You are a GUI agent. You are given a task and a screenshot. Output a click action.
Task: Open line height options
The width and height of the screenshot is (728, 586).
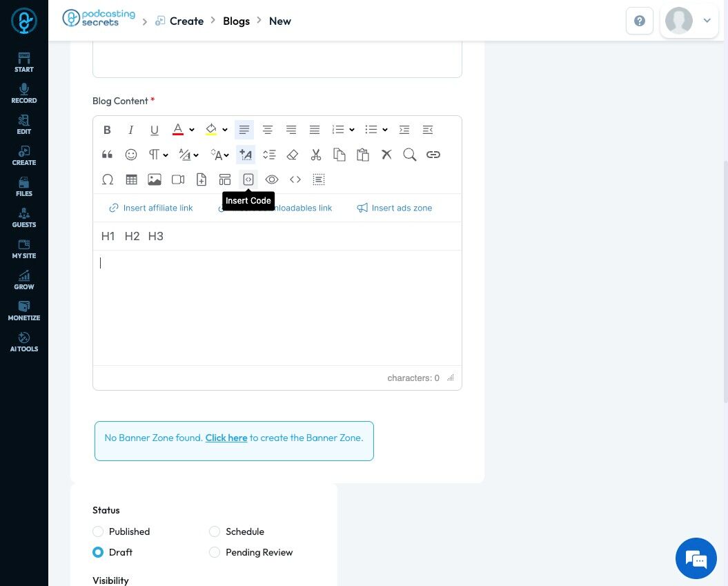269,155
